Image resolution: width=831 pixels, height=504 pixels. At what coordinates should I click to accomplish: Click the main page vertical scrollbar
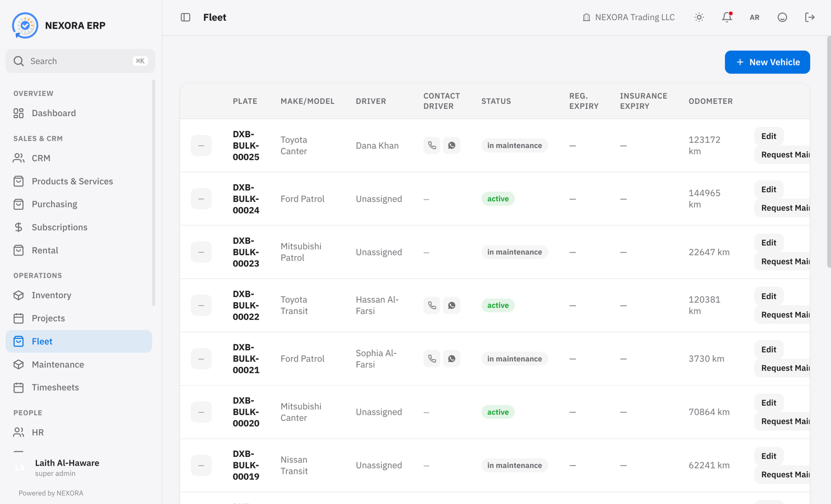coord(828,152)
